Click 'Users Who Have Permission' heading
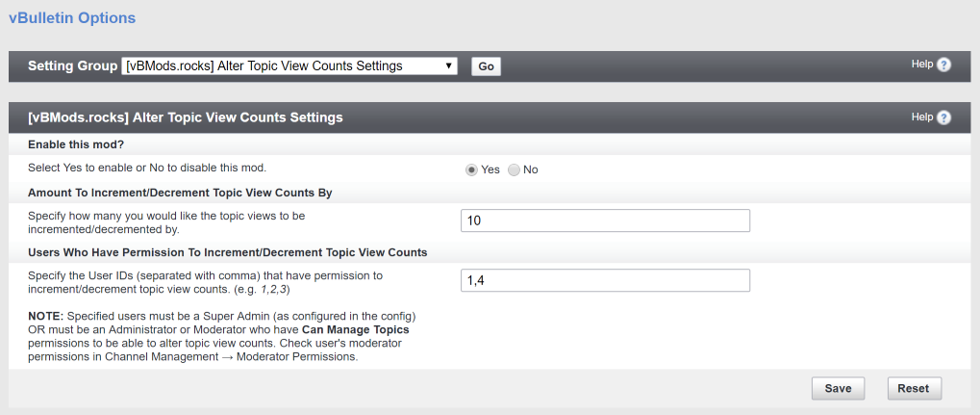The image size is (980, 415). (x=228, y=252)
